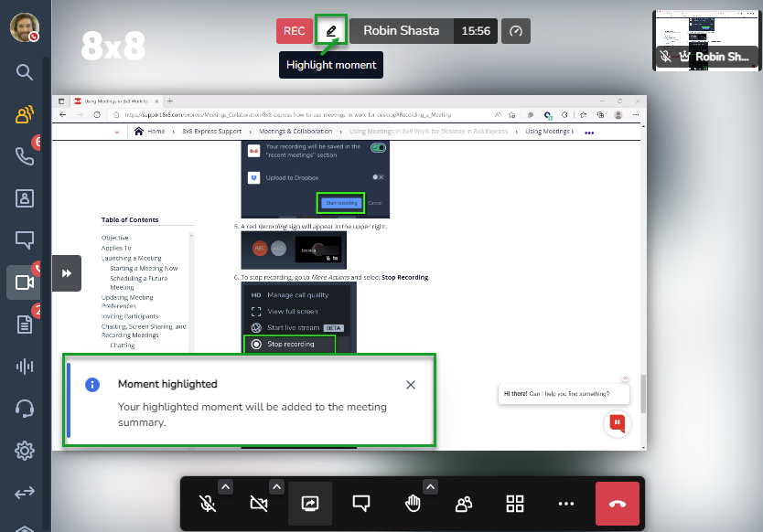Click Inviting Participants contents entry
The width and height of the screenshot is (763, 532).
coord(130,316)
